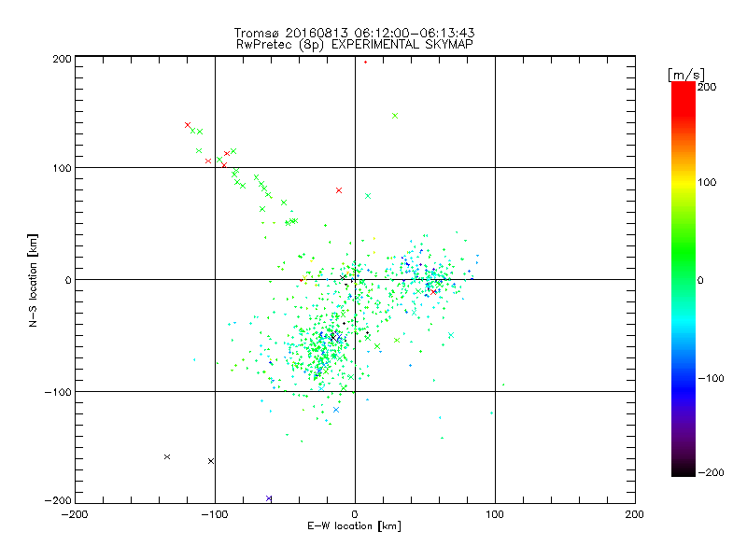Click the topmost red X in diagonal streak
Screen dimensions: 747x560
188,124
